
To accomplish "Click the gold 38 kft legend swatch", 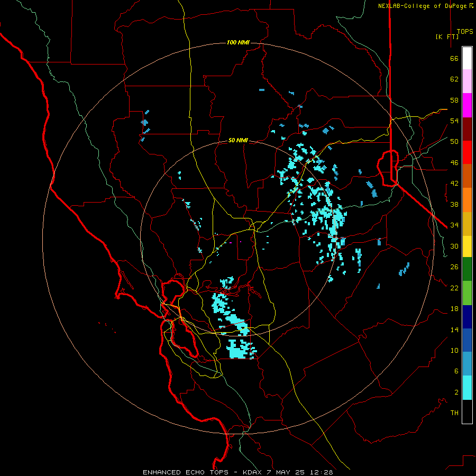I will 467,224.
